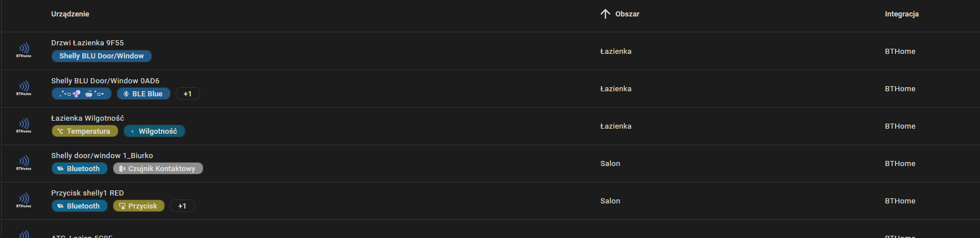This screenshot has width=980, height=238.
Task: Sort by the Integracja column header
Action: coord(901,14)
